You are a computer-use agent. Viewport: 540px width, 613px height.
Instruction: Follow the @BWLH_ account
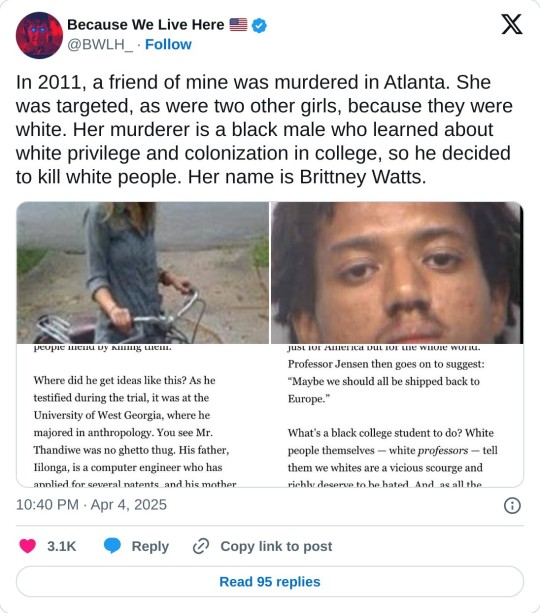(168, 45)
